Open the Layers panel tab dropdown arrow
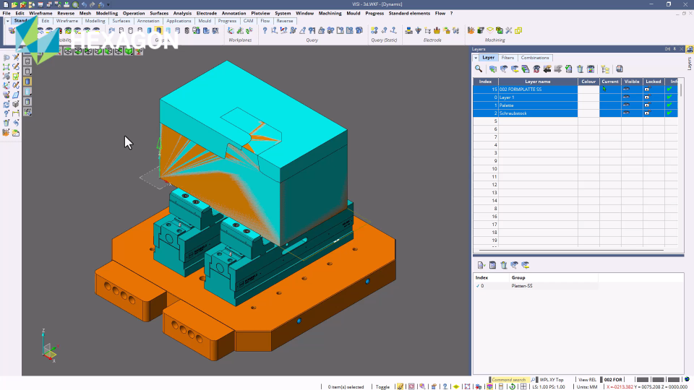This screenshot has height=390, width=694. (476, 58)
